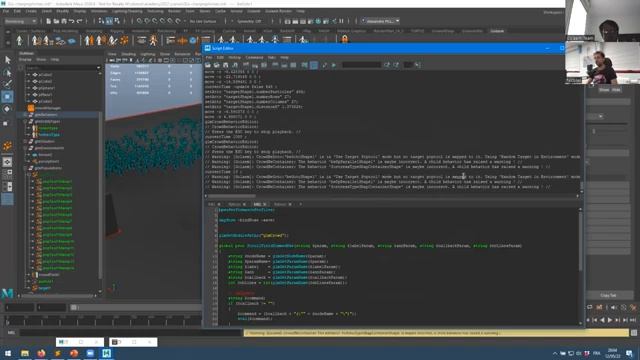640x360 pixels.
Task: Click New Scene icon on status line
Action: coord(49,21)
